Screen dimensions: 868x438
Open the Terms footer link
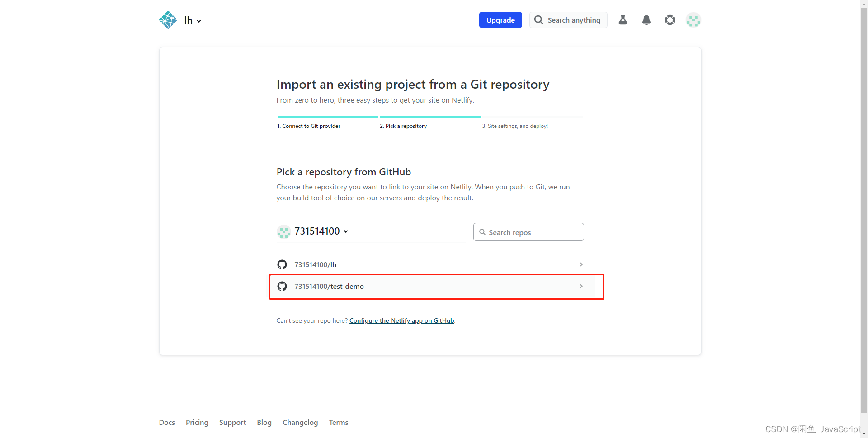pos(339,422)
